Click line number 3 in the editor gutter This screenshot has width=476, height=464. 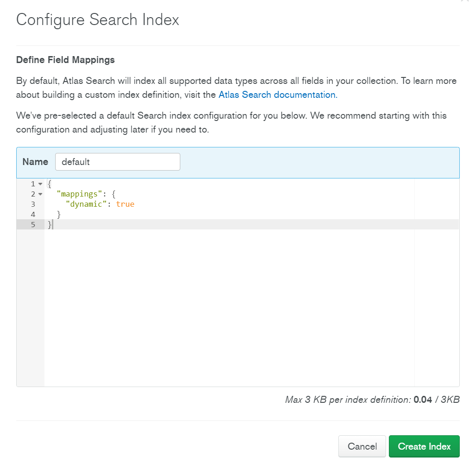pos(33,204)
